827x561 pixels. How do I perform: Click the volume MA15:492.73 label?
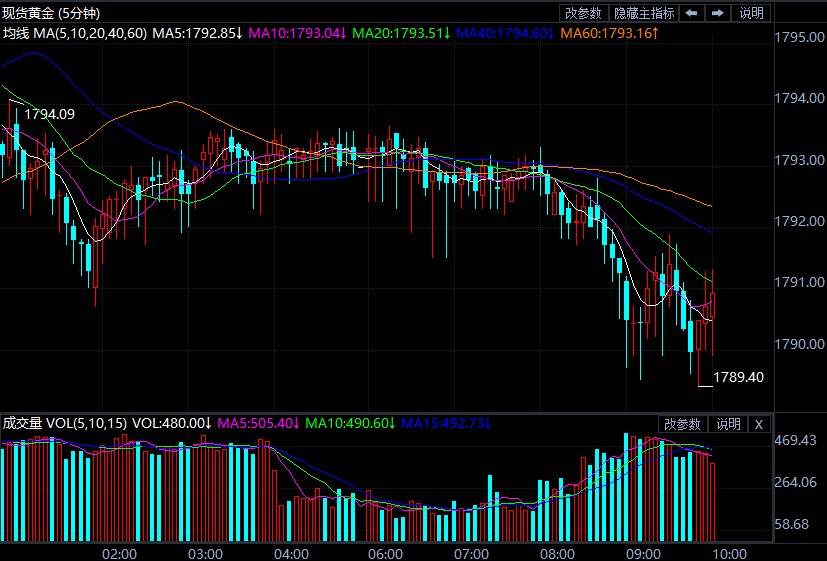coord(446,423)
